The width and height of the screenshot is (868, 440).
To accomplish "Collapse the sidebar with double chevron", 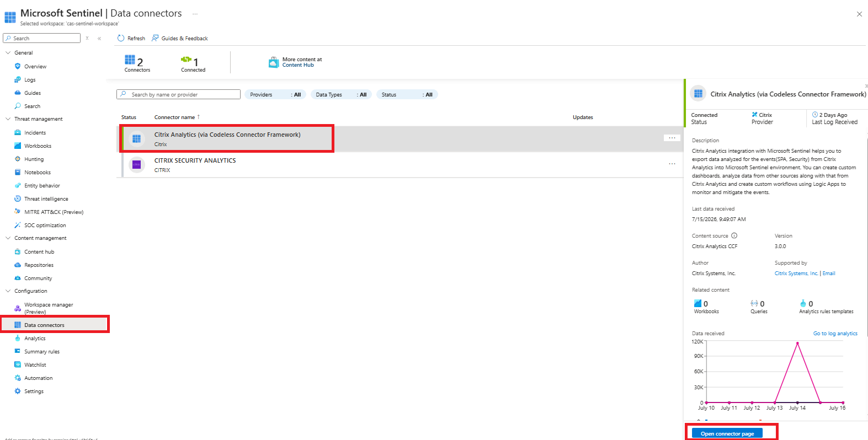I will pyautogui.click(x=99, y=39).
